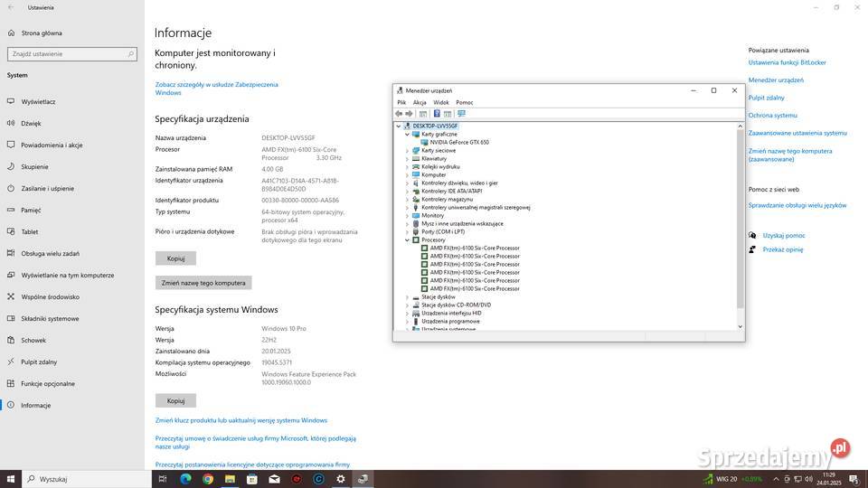
Task: Click Uzyskaj pomoc link
Action: pos(783,236)
